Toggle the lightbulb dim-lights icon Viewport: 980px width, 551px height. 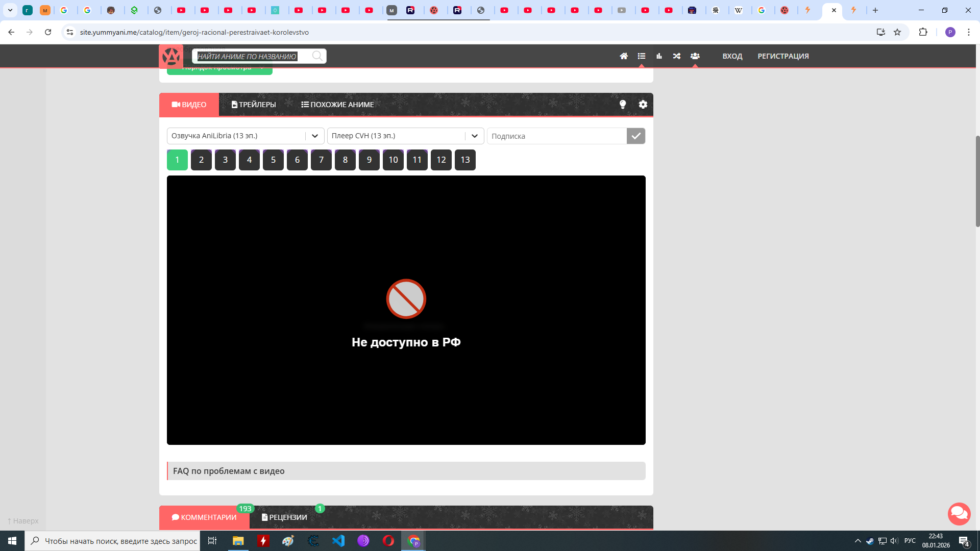pos(623,104)
